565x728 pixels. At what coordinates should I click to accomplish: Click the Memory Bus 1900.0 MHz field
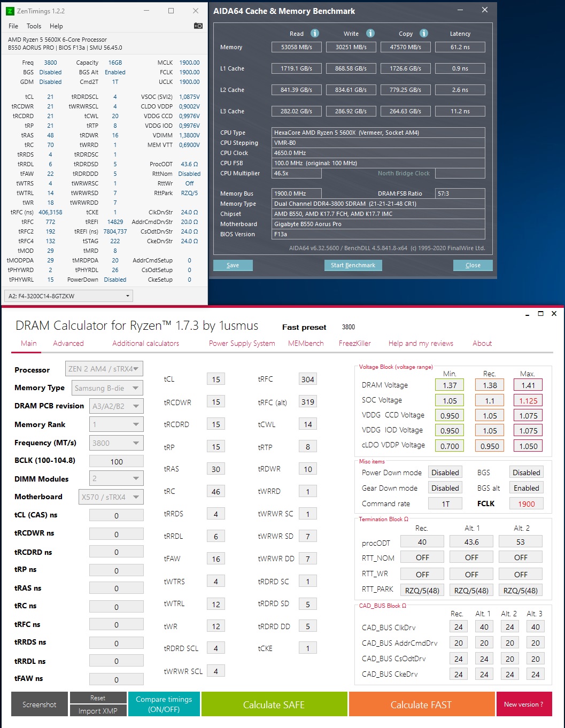(297, 193)
